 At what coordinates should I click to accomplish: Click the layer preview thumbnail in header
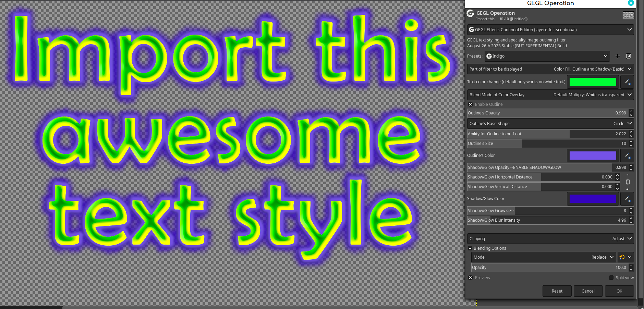(628, 15)
